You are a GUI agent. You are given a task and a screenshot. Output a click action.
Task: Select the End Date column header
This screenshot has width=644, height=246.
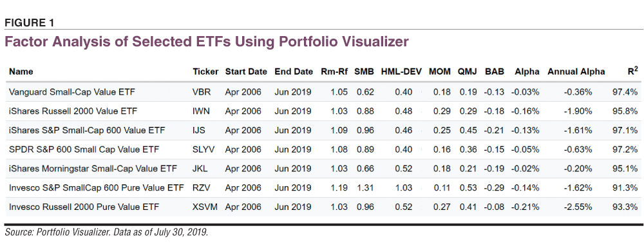tap(294, 72)
